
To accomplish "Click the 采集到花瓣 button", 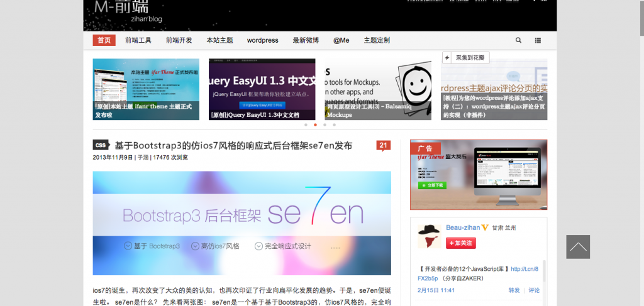I will pos(466,58).
